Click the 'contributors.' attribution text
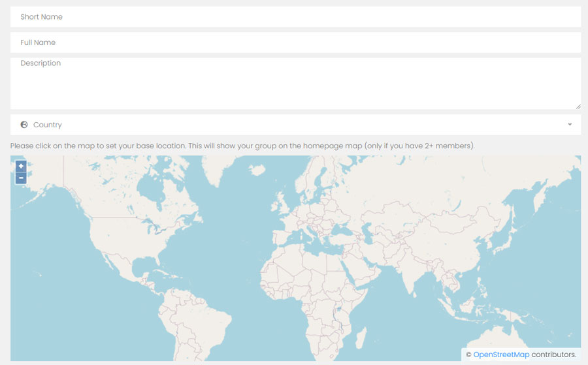Screen dimensions: 588x365 pos(554,355)
